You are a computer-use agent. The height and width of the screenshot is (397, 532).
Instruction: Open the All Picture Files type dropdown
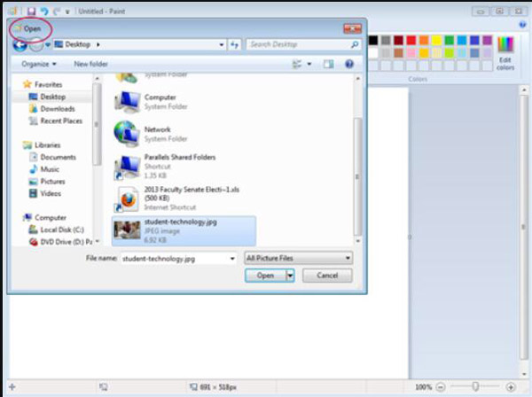coord(298,258)
